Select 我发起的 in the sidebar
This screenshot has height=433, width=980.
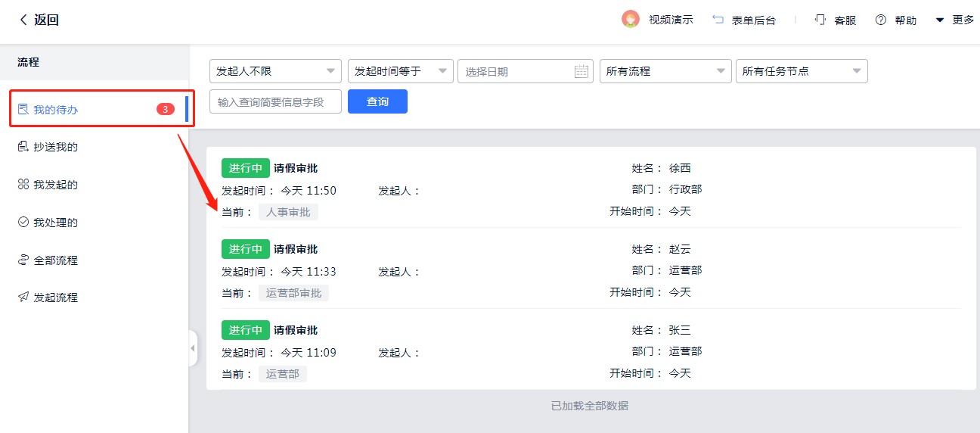(x=55, y=185)
